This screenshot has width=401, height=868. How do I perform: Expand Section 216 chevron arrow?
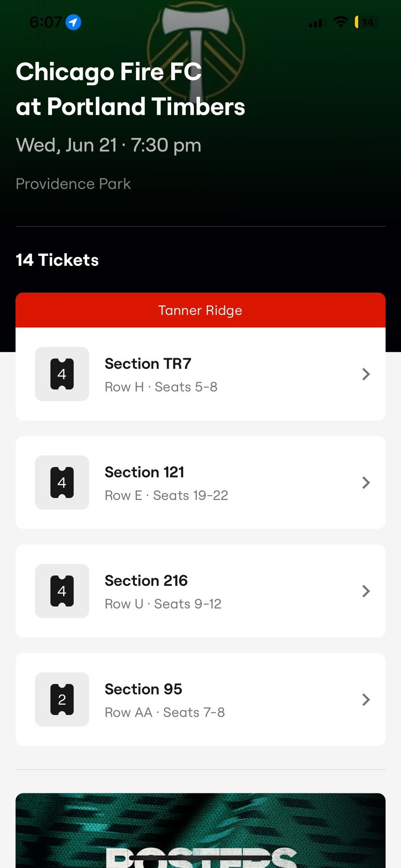point(366,591)
